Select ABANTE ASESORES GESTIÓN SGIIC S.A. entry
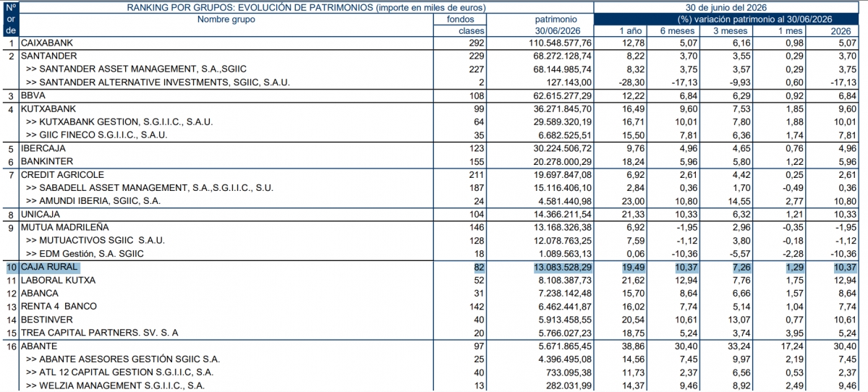868x392 pixels. (x=122, y=359)
